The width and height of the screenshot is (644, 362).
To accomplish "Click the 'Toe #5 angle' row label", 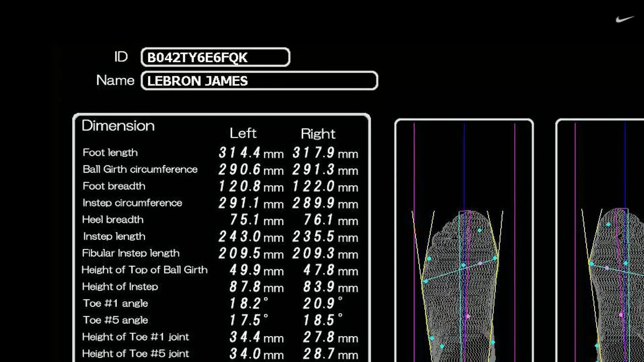I will click(x=116, y=320).
